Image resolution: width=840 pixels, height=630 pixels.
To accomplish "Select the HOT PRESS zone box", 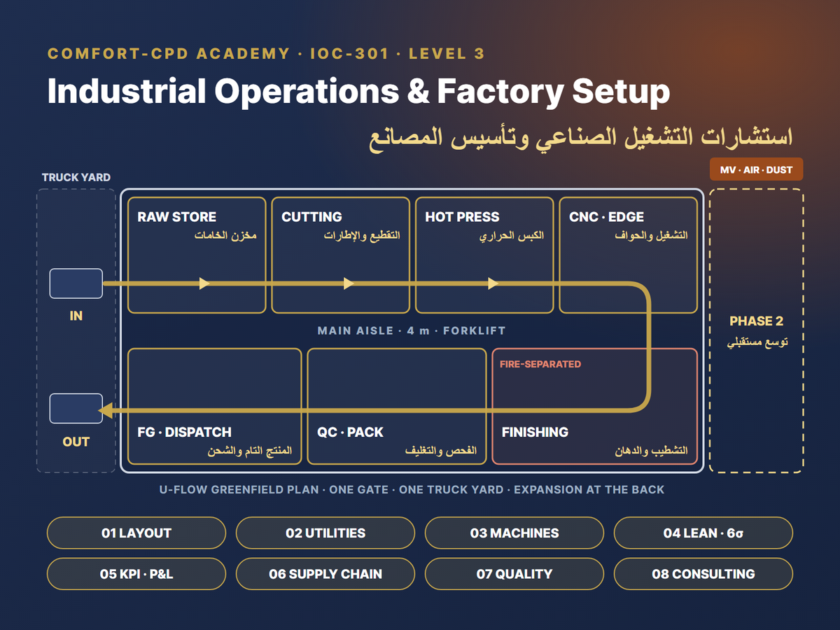I will [x=484, y=255].
